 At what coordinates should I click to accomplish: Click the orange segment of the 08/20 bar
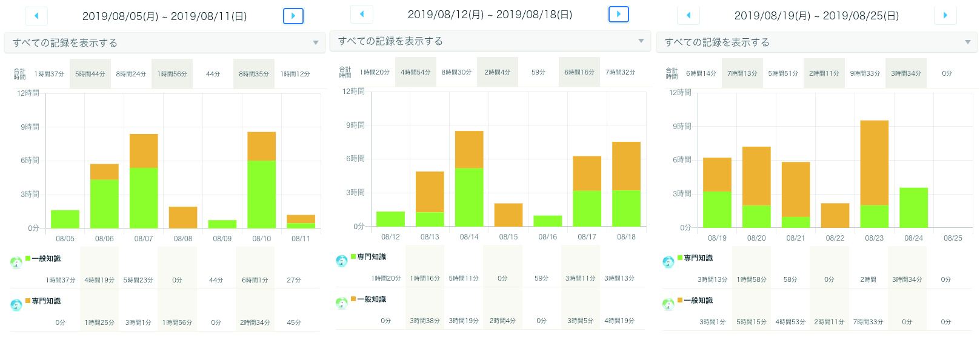point(756,176)
